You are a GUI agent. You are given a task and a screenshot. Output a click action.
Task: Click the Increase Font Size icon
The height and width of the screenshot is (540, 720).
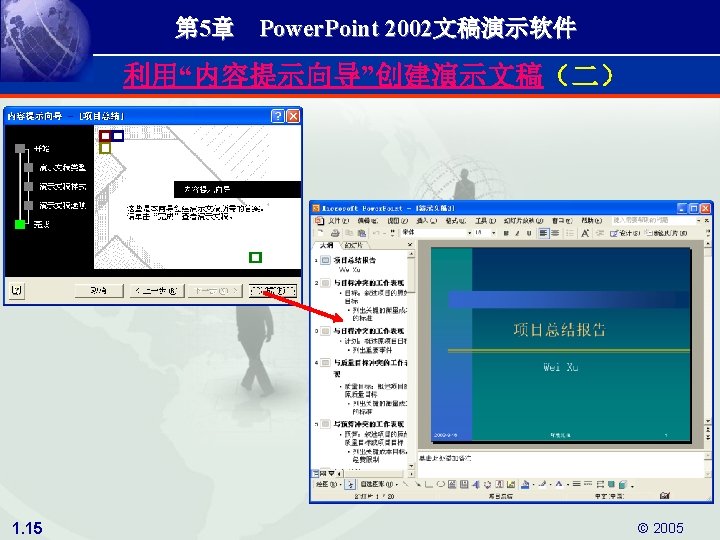(585, 233)
